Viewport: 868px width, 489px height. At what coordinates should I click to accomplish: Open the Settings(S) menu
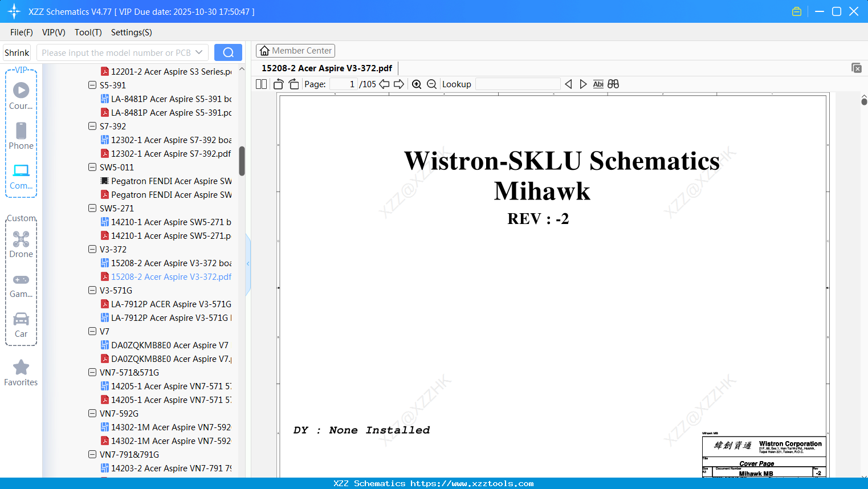coord(132,32)
